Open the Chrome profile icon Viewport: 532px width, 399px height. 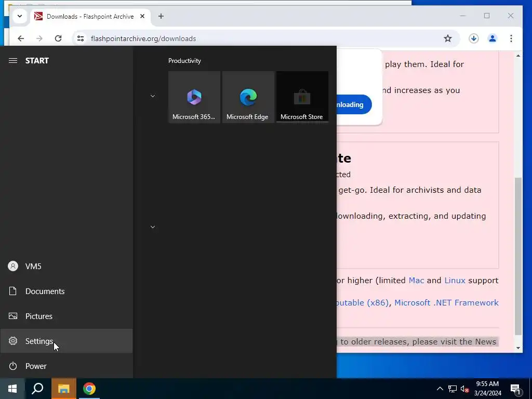[493, 38]
